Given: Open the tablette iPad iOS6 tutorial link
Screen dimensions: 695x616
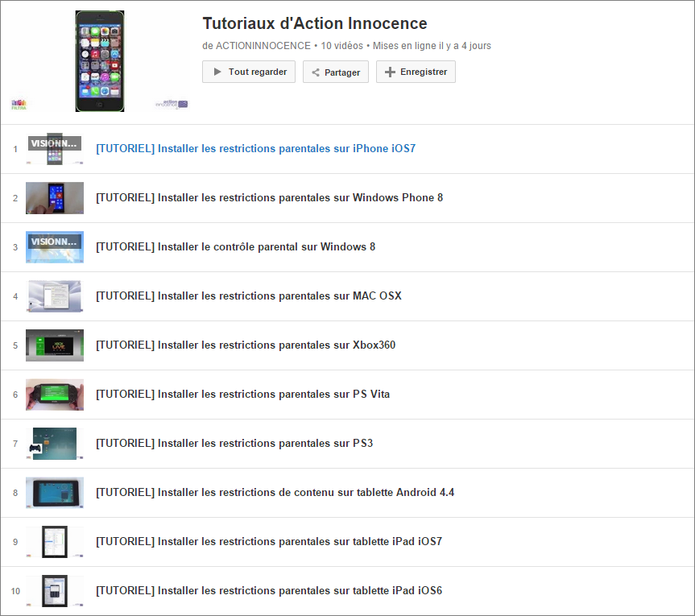Looking at the screenshot, I should tap(269, 591).
